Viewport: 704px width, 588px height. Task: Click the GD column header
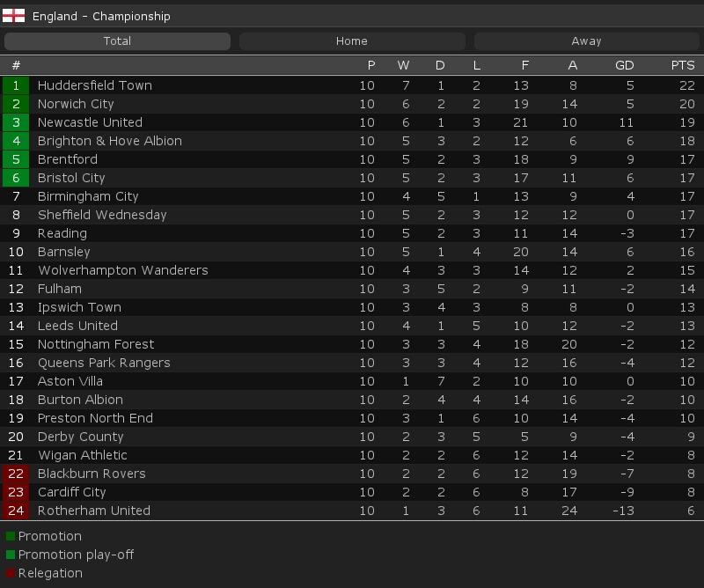624,65
